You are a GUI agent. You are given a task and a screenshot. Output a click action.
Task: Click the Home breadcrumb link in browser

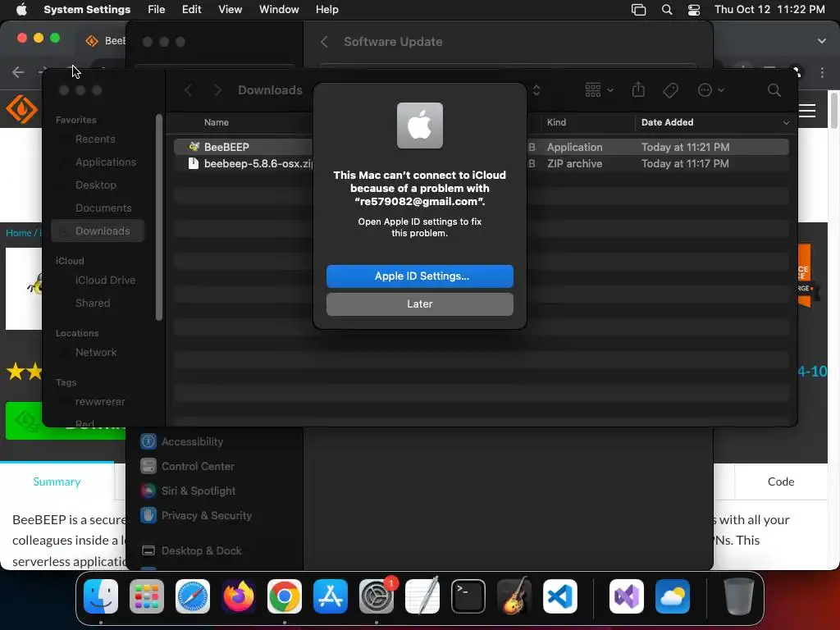(19, 233)
